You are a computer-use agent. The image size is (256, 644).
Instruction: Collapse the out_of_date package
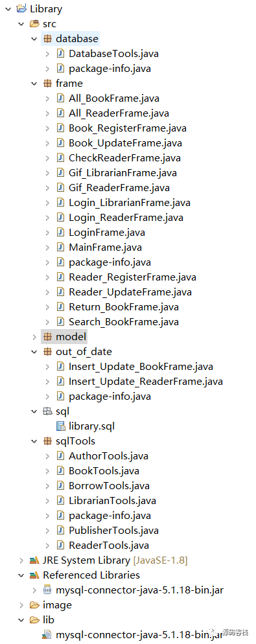[34, 352]
